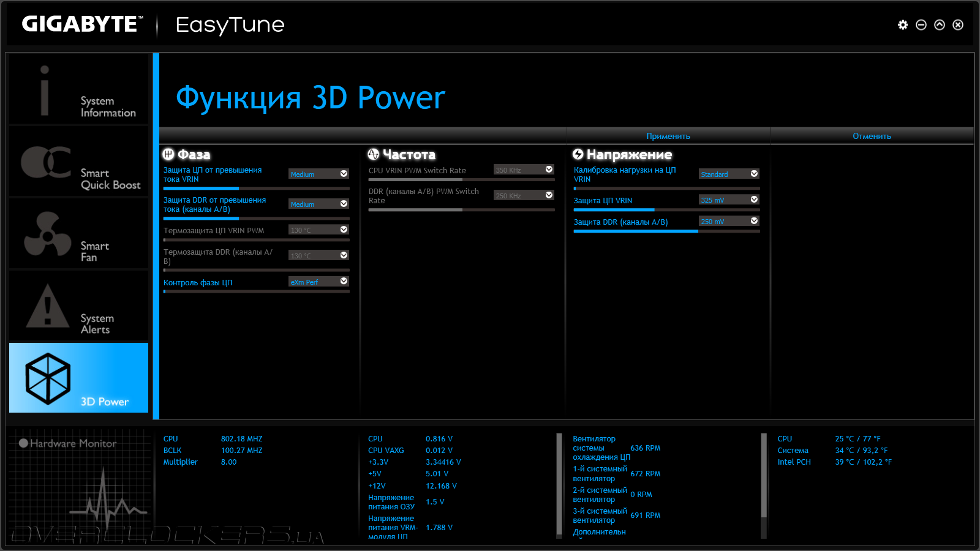Open Контроль фазы ЦП eXm Perf dropdown
Image resolution: width=980 pixels, height=551 pixels.
(x=318, y=282)
